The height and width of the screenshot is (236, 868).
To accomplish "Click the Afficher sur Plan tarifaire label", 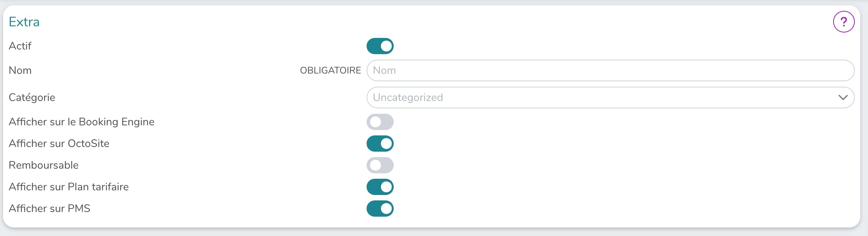I will (x=69, y=187).
